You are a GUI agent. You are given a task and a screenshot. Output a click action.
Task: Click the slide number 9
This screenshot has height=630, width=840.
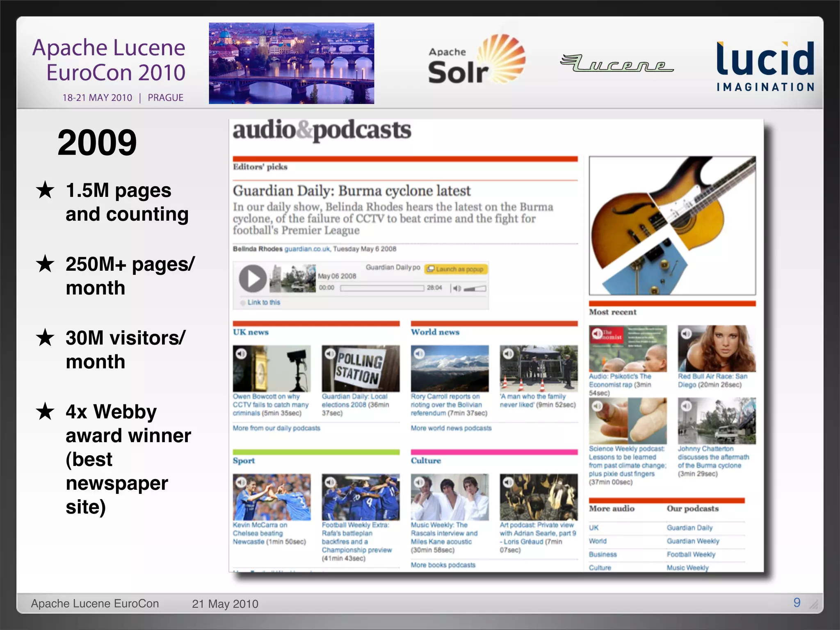797,603
